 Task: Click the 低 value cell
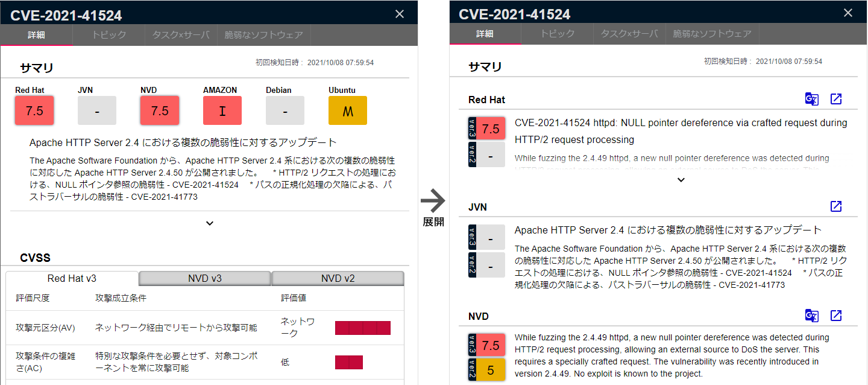tap(285, 362)
